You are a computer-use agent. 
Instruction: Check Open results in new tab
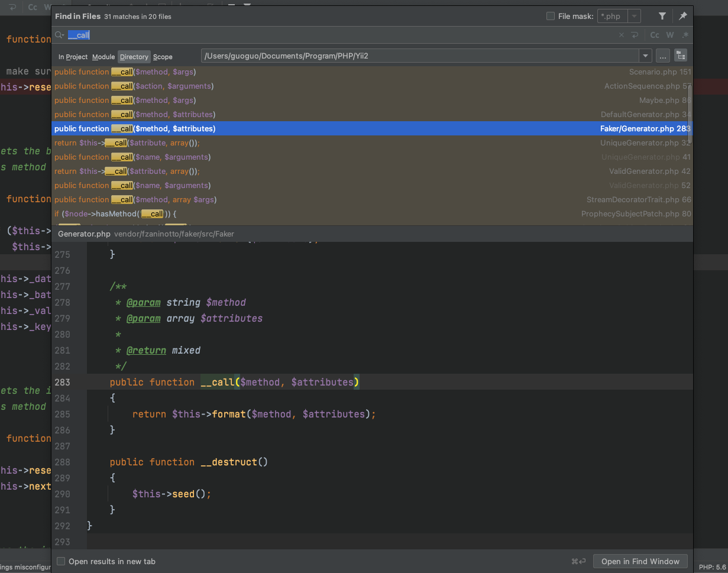tap(61, 561)
